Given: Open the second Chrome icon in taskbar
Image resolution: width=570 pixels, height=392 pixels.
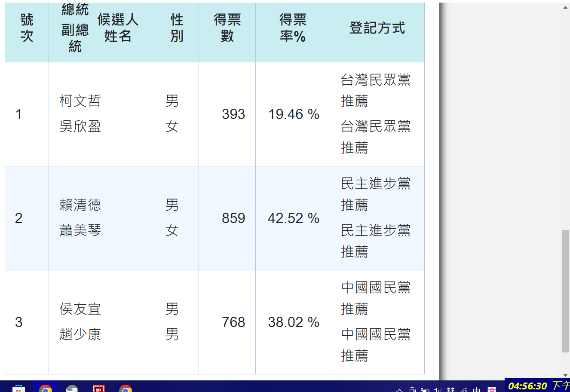Looking at the screenshot, I should (126, 389).
